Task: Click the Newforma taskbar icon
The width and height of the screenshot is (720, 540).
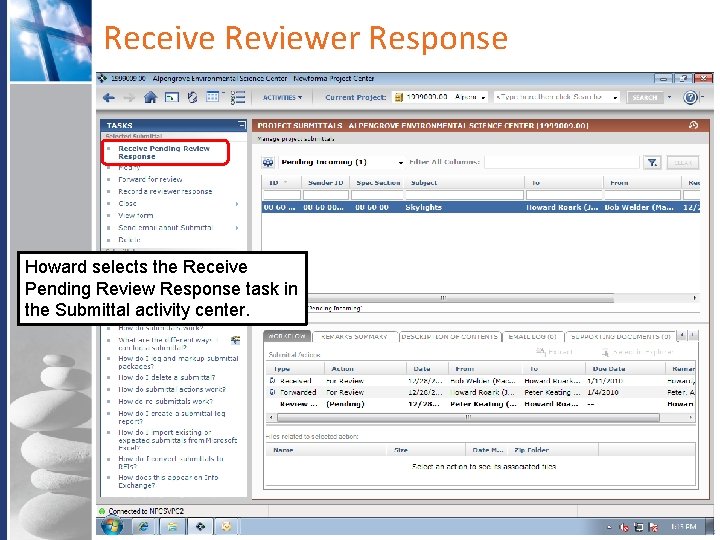Action: [x=200, y=527]
